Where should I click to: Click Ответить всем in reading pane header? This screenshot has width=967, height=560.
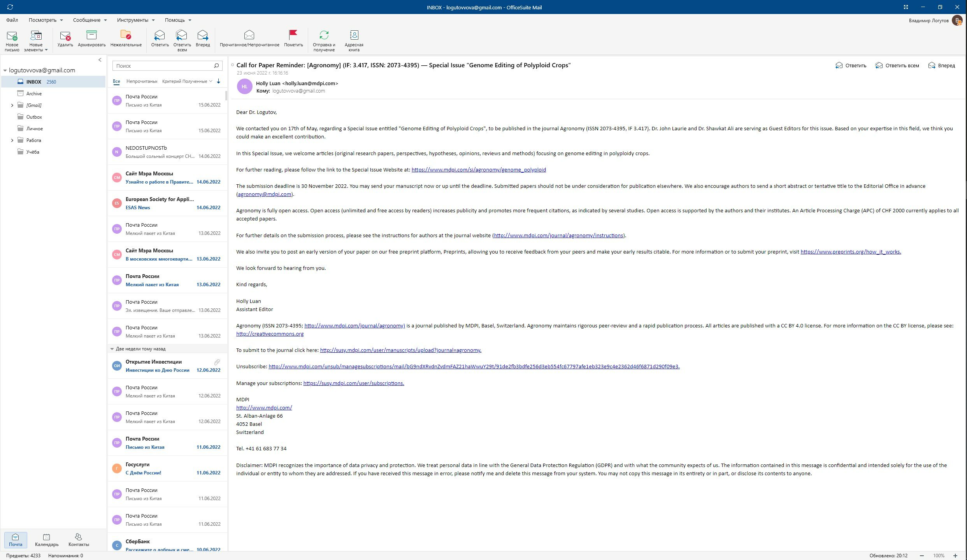click(x=897, y=66)
